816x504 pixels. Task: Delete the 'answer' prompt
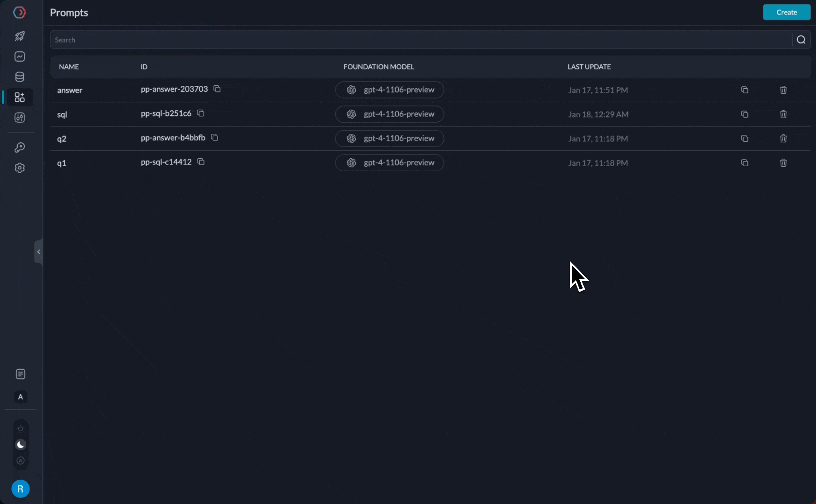click(x=783, y=90)
